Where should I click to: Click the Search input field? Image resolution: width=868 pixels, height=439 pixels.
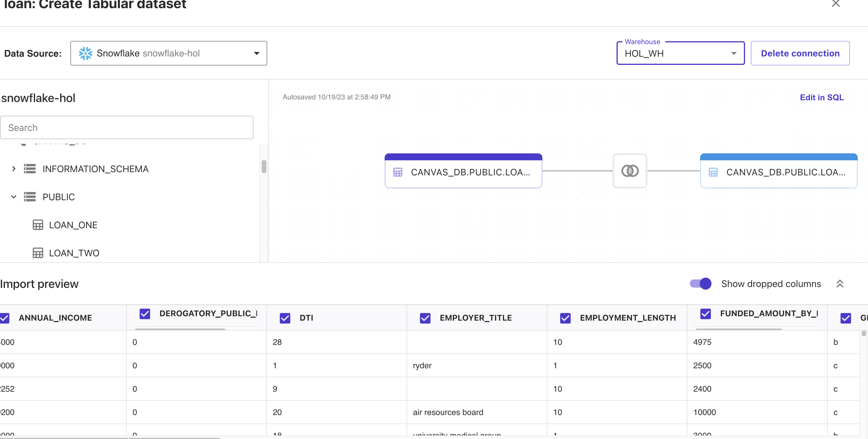[x=127, y=127]
